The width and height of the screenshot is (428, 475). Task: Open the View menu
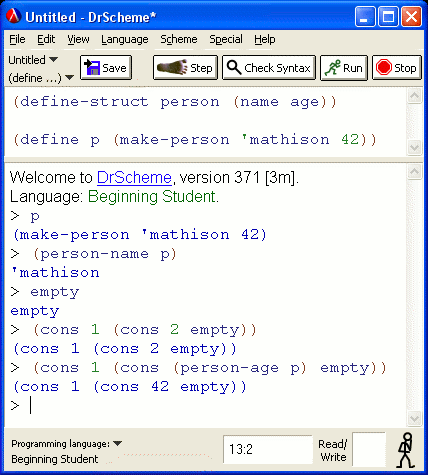click(x=78, y=39)
